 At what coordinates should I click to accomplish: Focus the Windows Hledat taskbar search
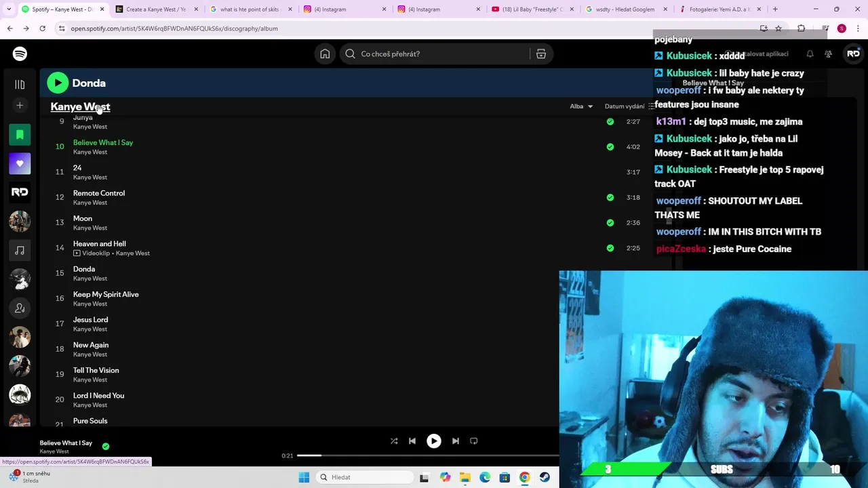coord(366,477)
